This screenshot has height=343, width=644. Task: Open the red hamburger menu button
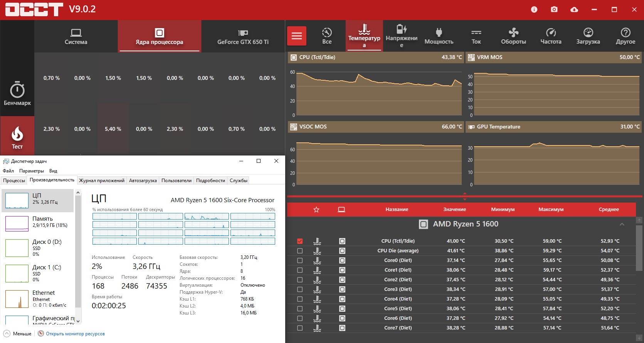coord(297,36)
